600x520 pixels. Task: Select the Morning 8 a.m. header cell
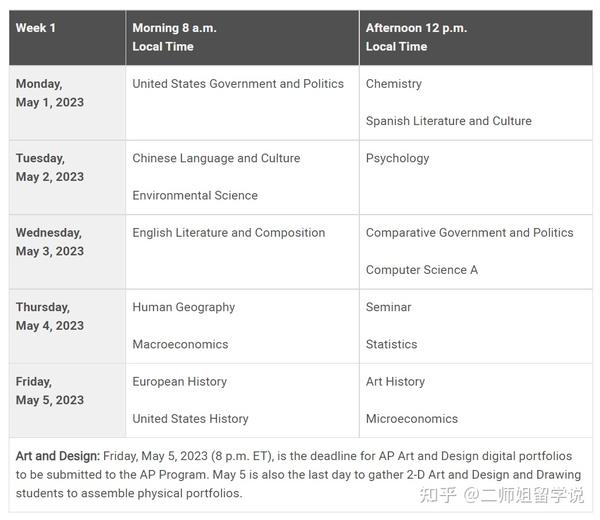[243, 37]
